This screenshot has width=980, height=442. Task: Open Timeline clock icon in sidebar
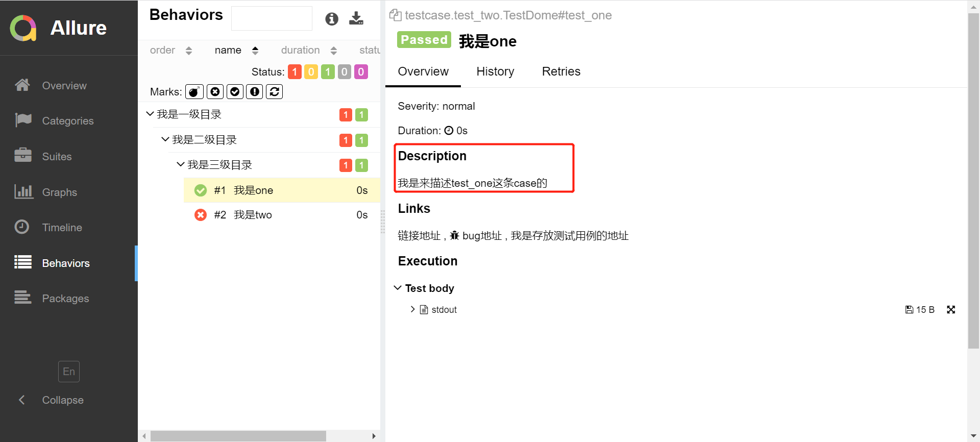22,227
